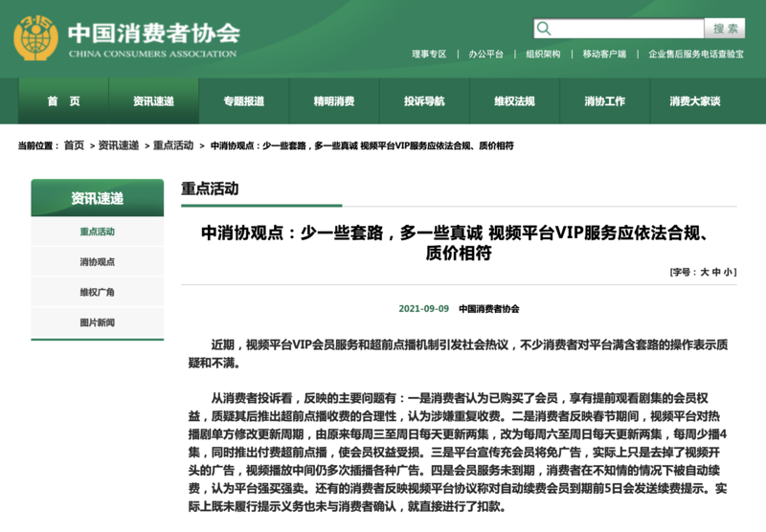Screen dimensions: 766x532
Task: Click the paragraph starting 从消费者投诉看
Action: (x=459, y=453)
